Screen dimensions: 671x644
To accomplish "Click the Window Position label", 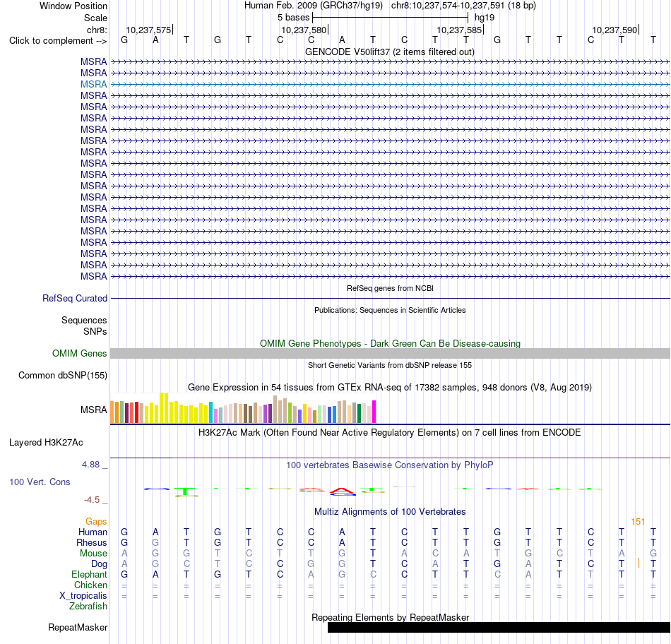I will click(x=73, y=6).
